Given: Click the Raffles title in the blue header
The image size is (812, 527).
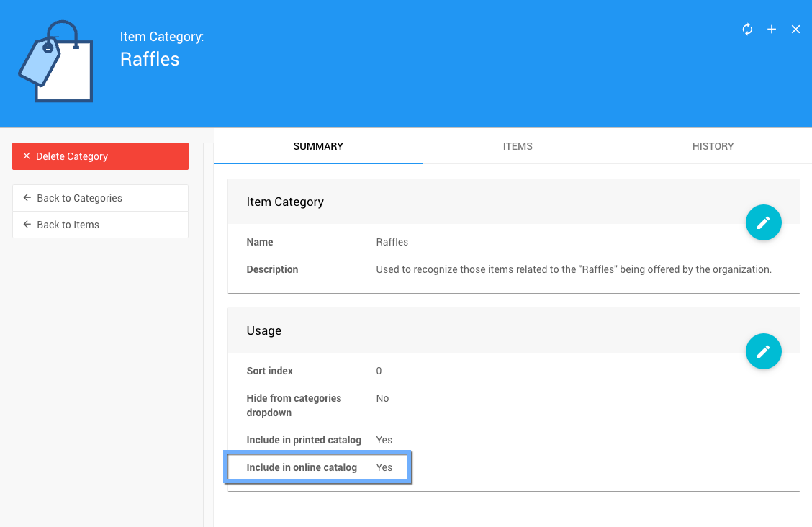Looking at the screenshot, I should tap(150, 59).
